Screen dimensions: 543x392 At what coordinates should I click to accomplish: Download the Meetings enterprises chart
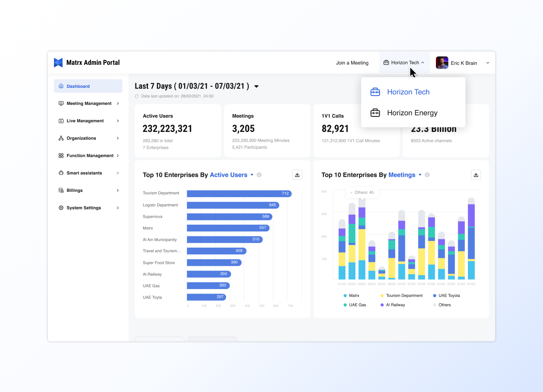476,175
